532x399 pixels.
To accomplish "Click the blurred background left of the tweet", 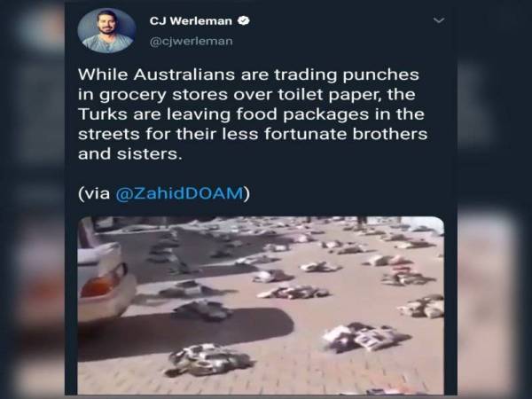I will click(32, 199).
